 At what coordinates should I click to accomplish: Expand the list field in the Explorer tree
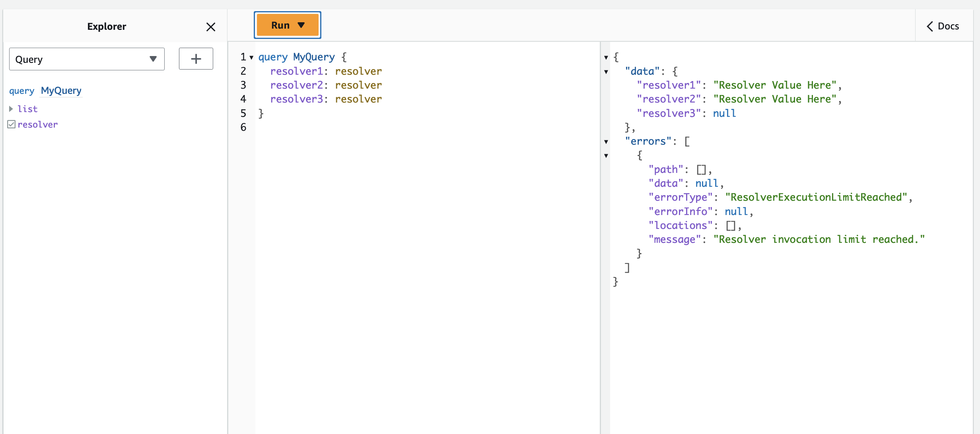(x=11, y=108)
